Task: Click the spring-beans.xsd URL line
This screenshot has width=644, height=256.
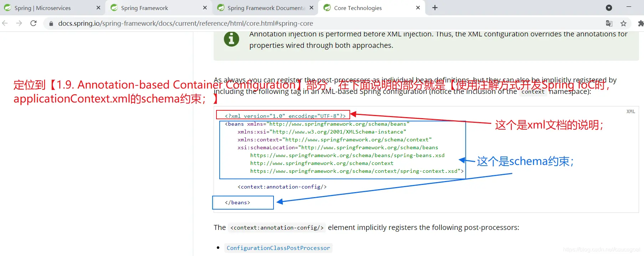Action: (x=347, y=155)
